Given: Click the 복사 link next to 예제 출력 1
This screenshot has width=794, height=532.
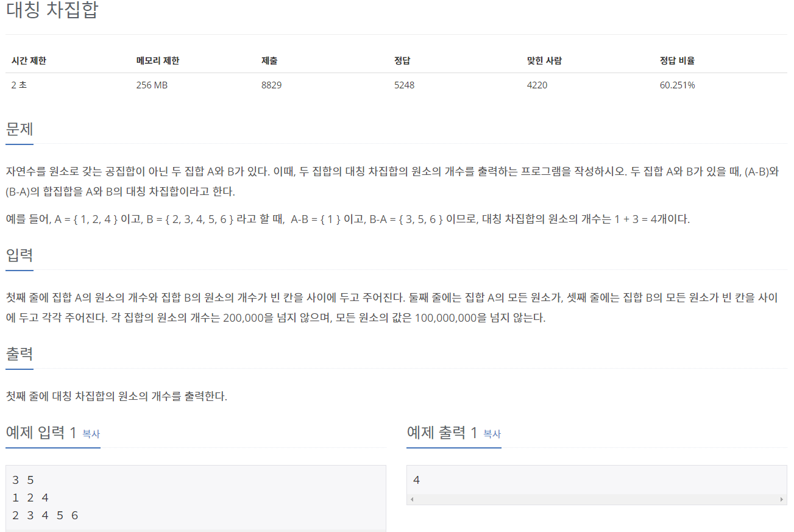Looking at the screenshot, I should (492, 434).
